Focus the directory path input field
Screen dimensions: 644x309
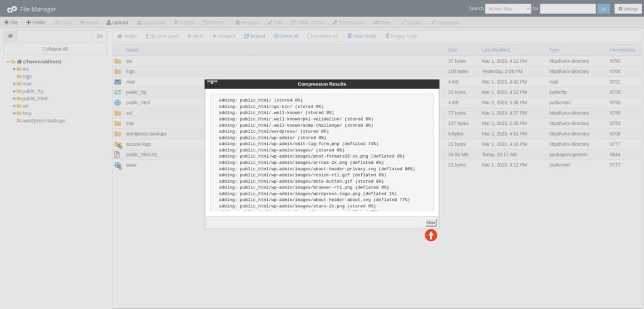(55, 36)
